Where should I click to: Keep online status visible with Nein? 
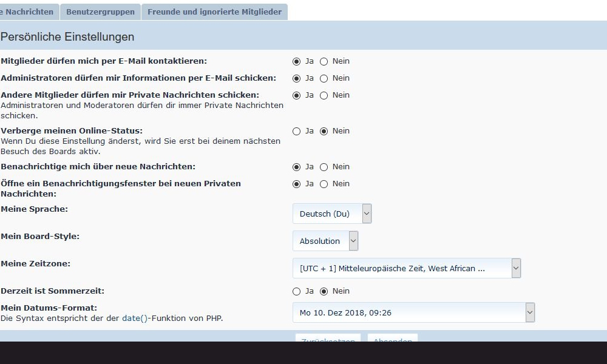tap(324, 131)
